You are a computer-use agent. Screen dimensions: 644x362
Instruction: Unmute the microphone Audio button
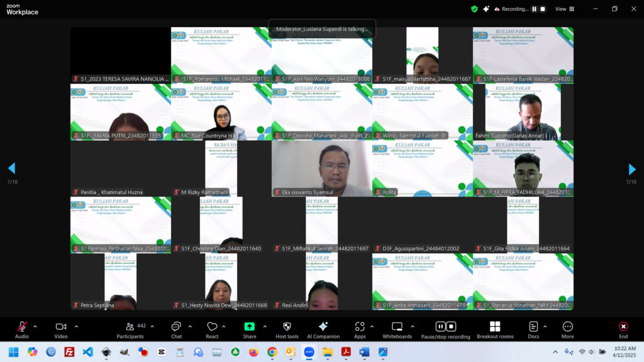[x=22, y=330]
